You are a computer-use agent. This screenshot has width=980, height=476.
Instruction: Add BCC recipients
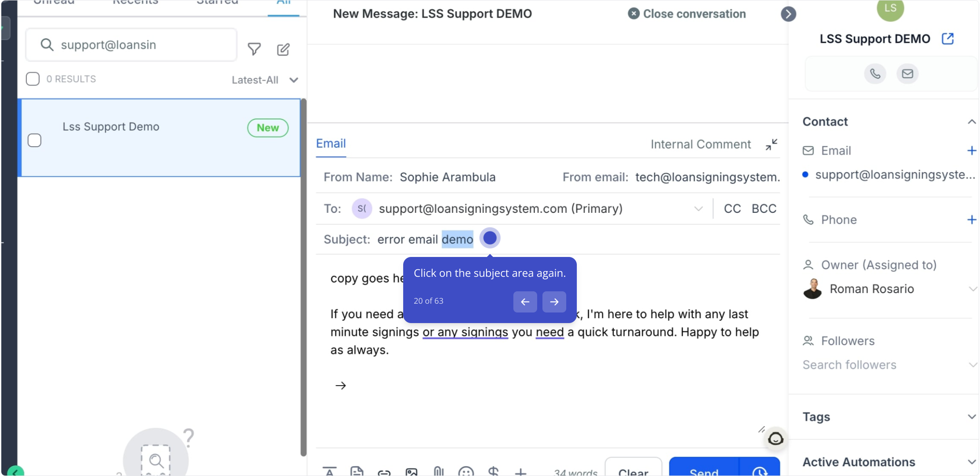[x=764, y=208]
